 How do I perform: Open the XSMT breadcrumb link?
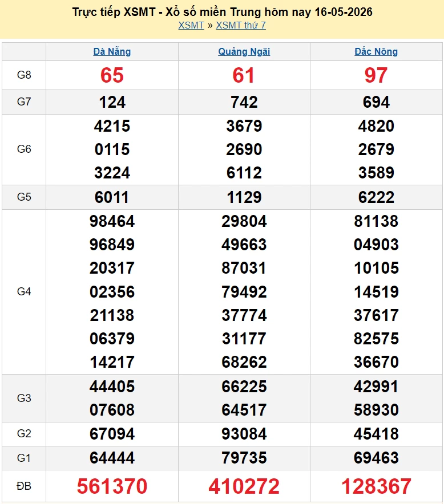point(191,25)
